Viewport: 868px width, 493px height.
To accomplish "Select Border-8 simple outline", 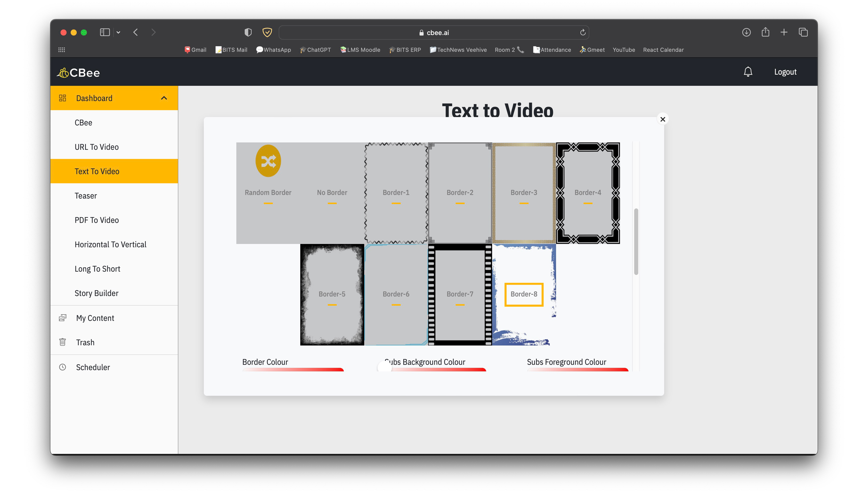I will point(524,294).
